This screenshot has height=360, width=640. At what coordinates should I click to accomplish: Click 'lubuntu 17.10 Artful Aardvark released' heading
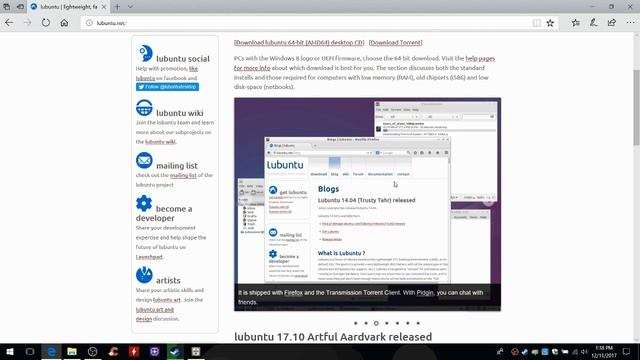[x=333, y=337]
